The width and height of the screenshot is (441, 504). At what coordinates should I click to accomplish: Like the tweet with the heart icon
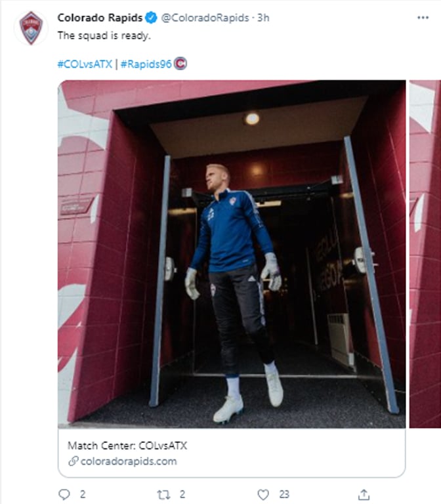[263, 494]
